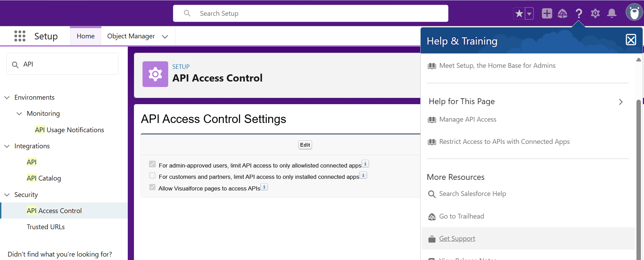Open the App Launcher grid icon
The width and height of the screenshot is (644, 260).
point(20,36)
